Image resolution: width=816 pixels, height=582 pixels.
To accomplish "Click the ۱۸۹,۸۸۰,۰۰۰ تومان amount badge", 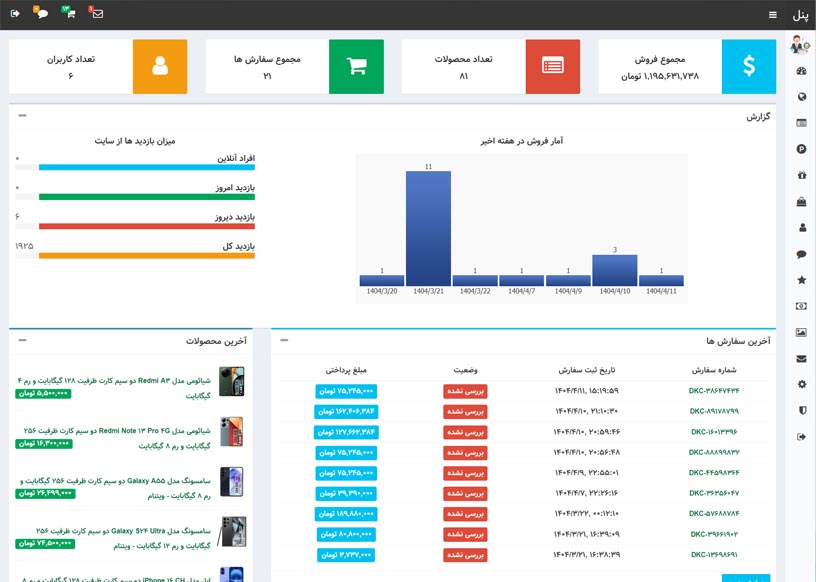I will (346, 514).
